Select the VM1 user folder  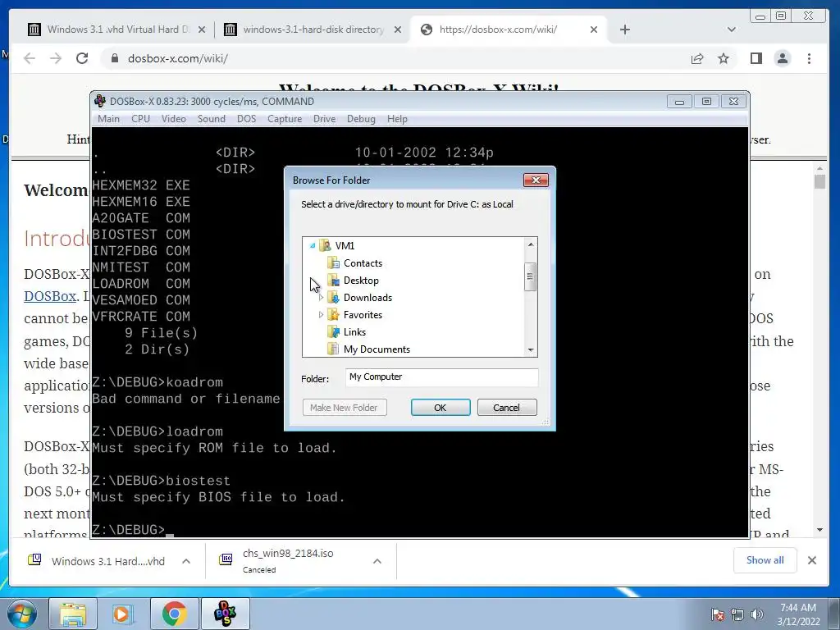coord(345,246)
